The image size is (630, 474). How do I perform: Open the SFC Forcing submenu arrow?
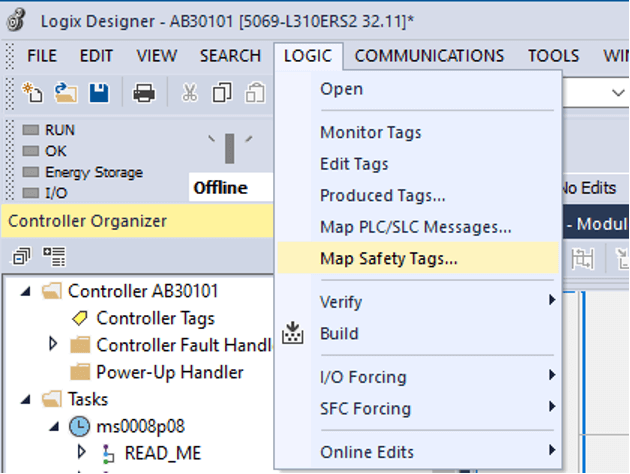(552, 407)
